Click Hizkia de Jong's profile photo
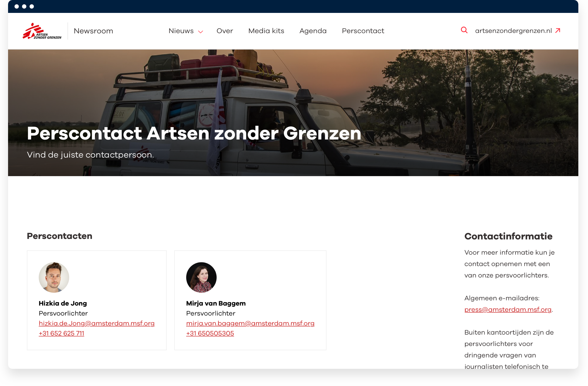 coord(54,277)
